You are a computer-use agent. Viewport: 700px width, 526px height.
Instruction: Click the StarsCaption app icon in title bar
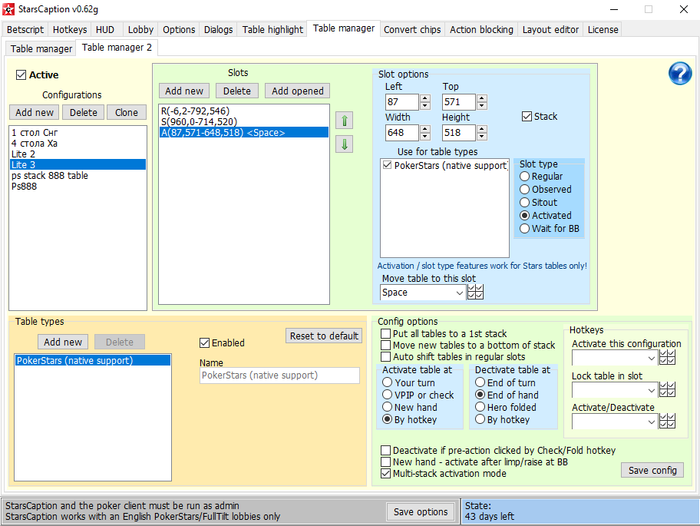click(x=9, y=9)
